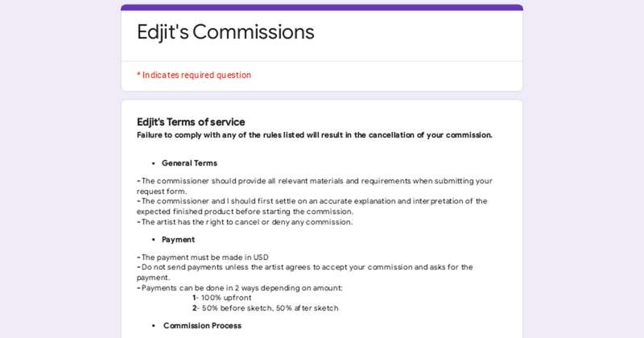Select the 'provide all relevant materials' line
The image size is (644, 338).
click(315, 181)
